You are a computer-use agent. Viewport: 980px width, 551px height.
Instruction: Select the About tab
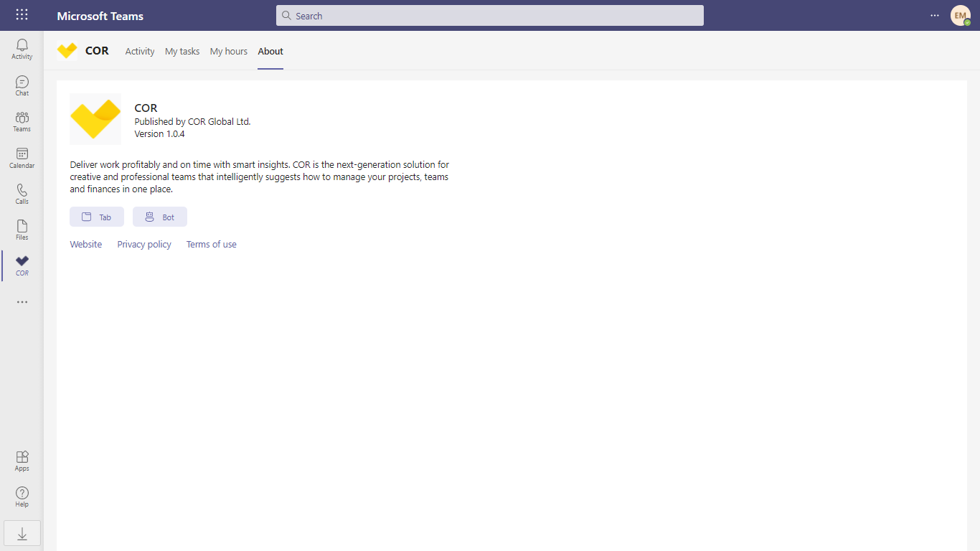(x=270, y=51)
